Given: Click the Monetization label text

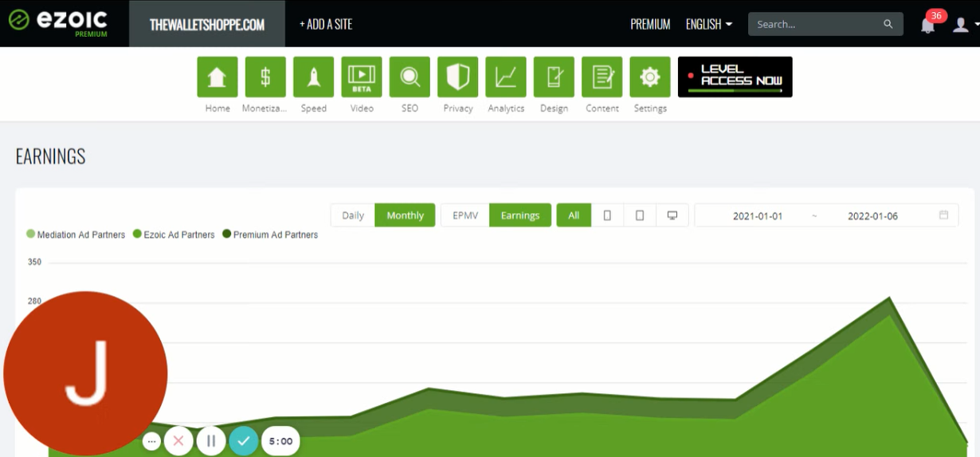Looking at the screenshot, I should click(x=264, y=108).
